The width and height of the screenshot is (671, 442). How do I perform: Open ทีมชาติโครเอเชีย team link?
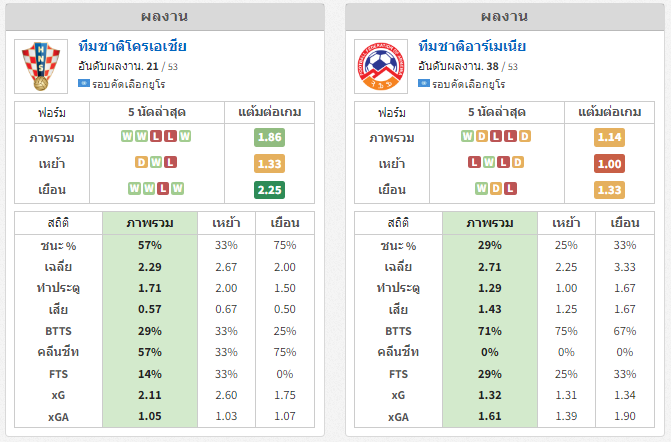click(x=133, y=46)
